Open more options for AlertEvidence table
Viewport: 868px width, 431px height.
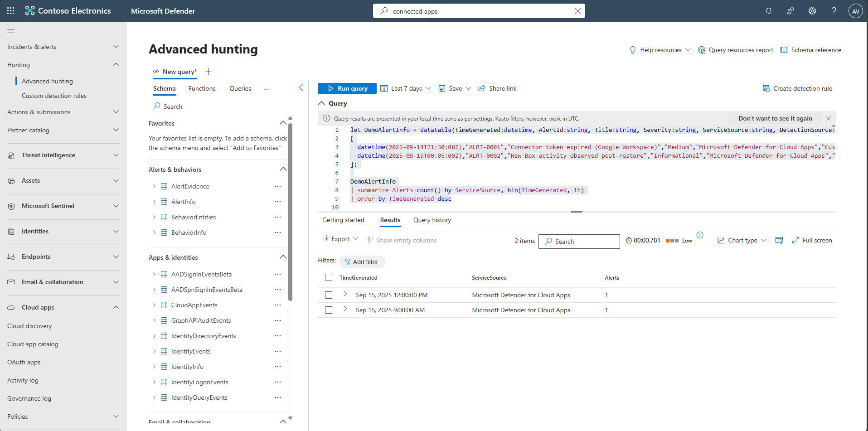click(278, 186)
